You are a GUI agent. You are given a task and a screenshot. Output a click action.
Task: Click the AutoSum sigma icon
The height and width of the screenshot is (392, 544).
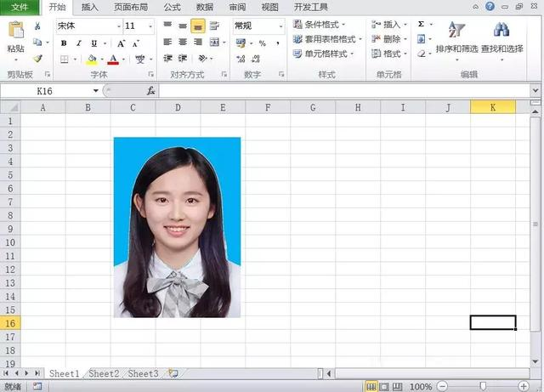[x=421, y=25]
